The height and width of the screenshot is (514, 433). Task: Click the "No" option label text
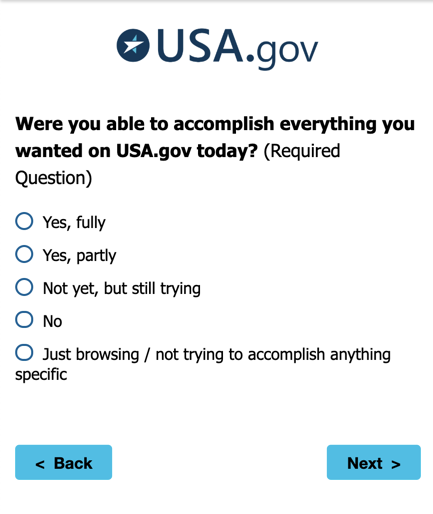52,322
